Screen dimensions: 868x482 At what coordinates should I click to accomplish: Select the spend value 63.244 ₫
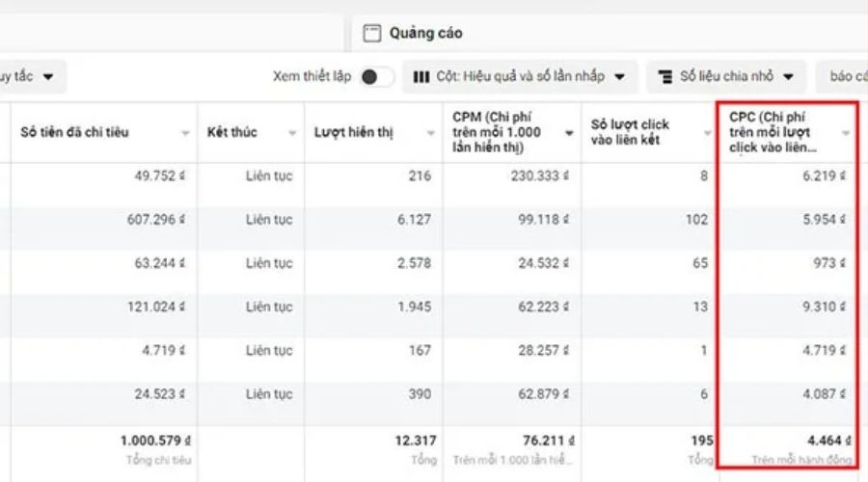pyautogui.click(x=159, y=263)
